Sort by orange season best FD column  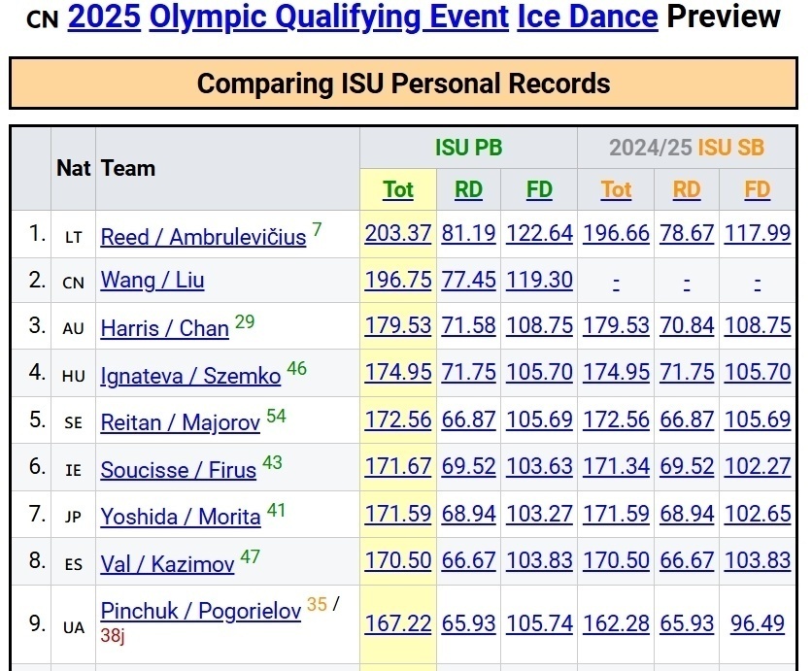point(758,189)
